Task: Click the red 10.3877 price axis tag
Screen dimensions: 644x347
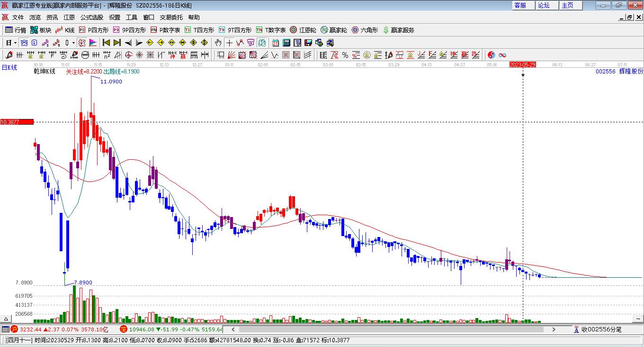Action: coord(17,122)
